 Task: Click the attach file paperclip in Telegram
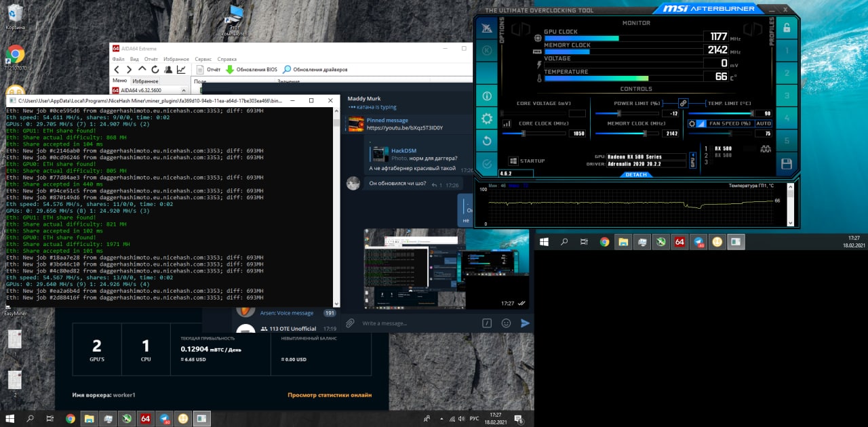(x=350, y=323)
